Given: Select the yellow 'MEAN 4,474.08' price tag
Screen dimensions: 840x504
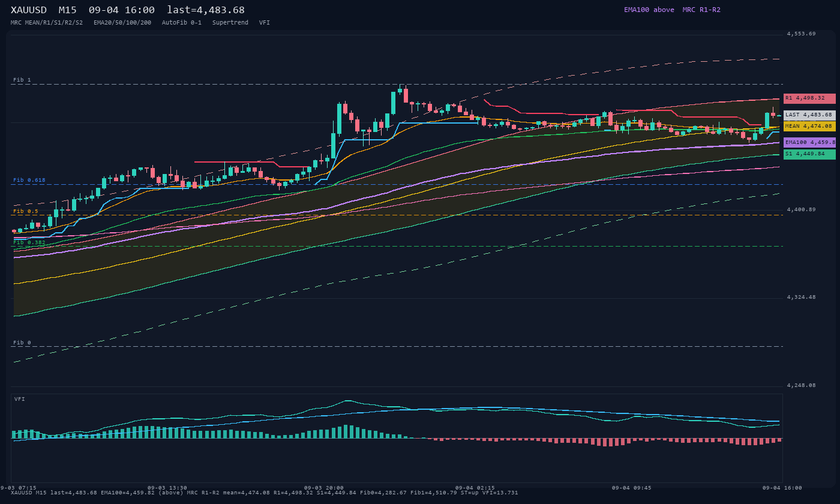Looking at the screenshot, I should pos(809,126).
